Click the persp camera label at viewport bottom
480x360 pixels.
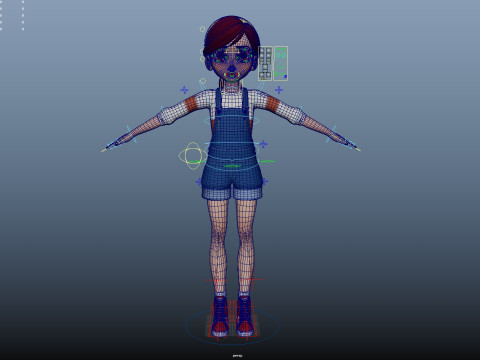[x=237, y=356]
